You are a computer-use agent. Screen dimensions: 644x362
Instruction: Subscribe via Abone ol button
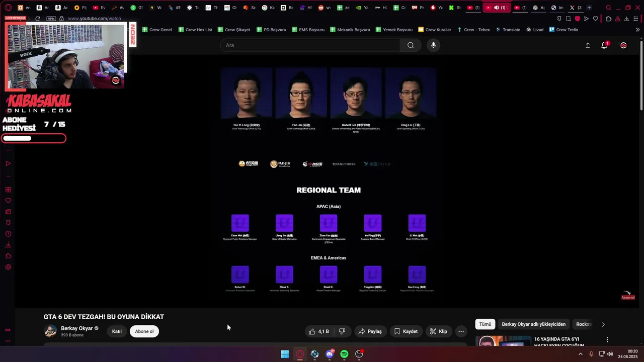pos(144,331)
